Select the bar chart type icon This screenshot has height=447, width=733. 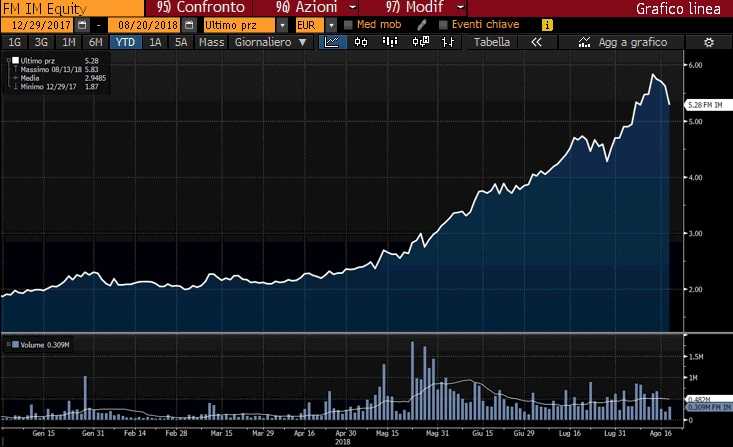(x=390, y=42)
